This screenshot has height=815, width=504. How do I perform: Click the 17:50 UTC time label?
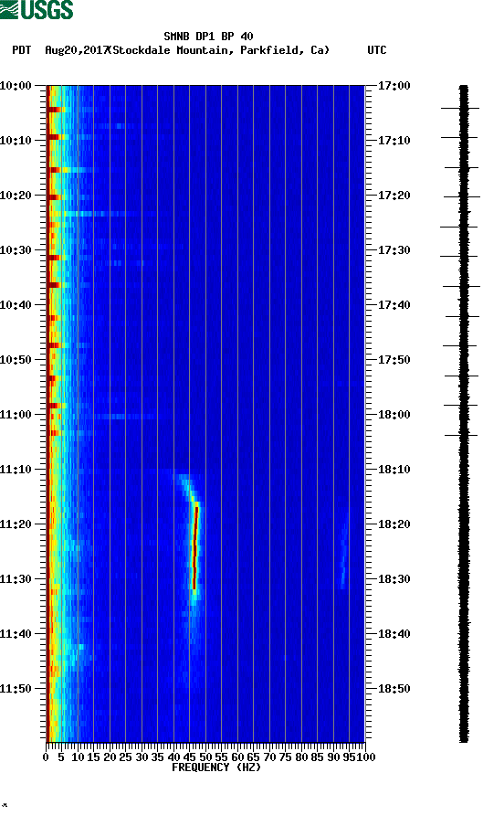tap(394, 360)
